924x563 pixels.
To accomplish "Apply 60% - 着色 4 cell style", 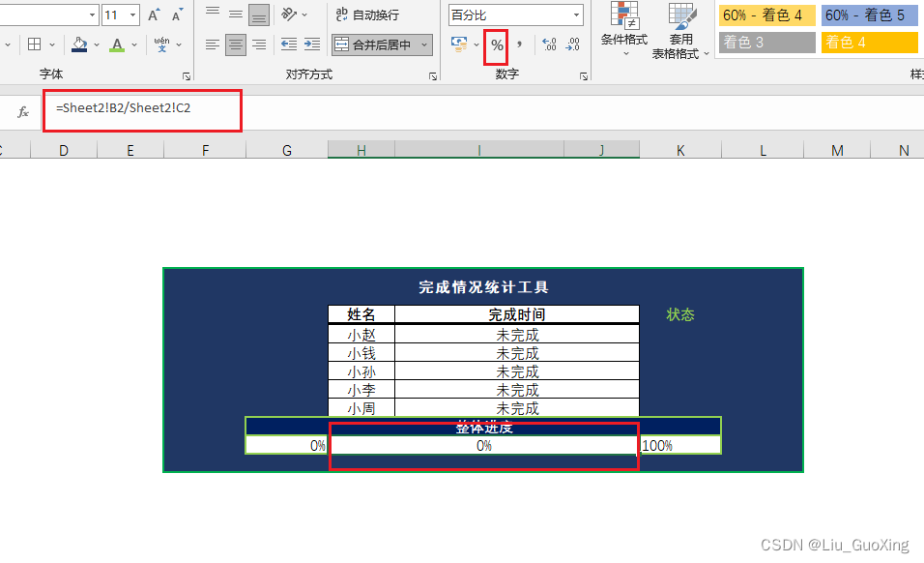I will (x=766, y=15).
